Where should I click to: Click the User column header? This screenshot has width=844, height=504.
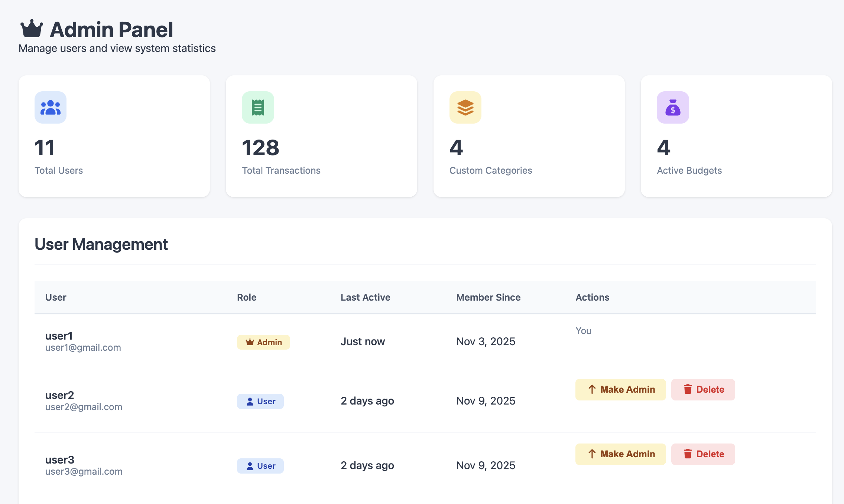pyautogui.click(x=56, y=297)
